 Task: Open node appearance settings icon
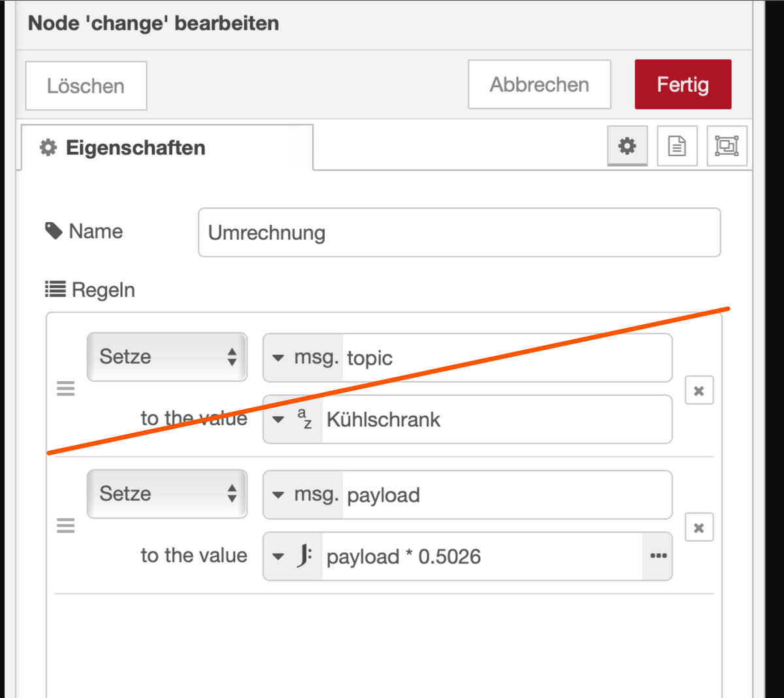[x=727, y=146]
